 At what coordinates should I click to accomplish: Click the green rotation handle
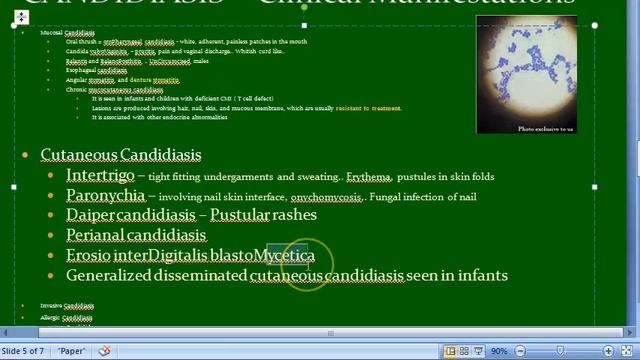[x=304, y=7]
